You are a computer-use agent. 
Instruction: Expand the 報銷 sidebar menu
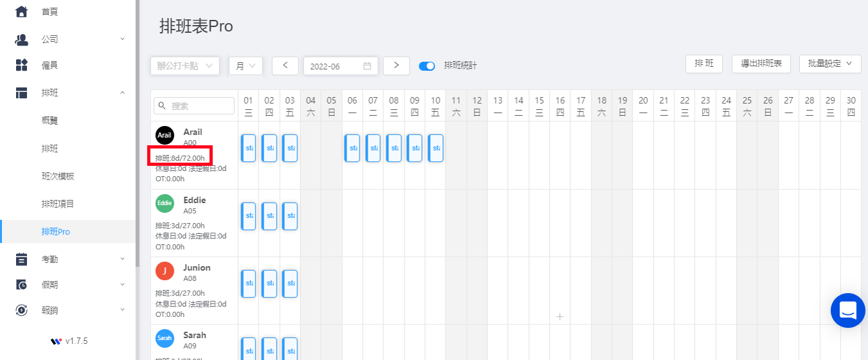pos(122,310)
